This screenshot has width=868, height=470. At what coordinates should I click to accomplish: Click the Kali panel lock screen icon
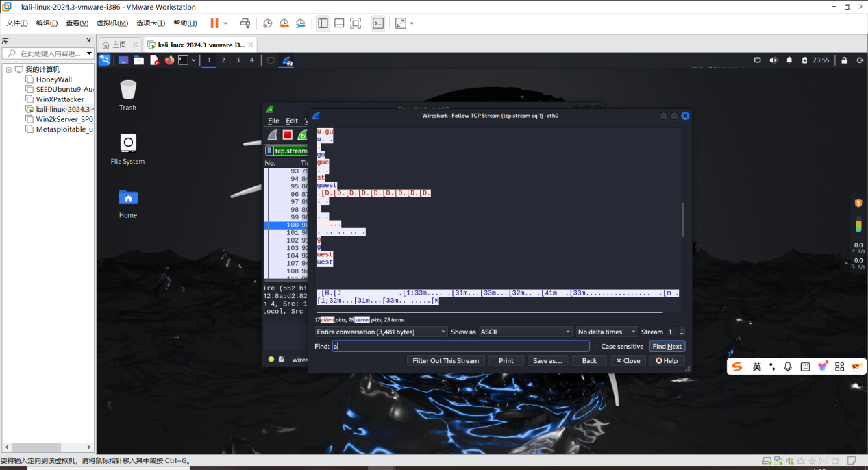tap(845, 60)
